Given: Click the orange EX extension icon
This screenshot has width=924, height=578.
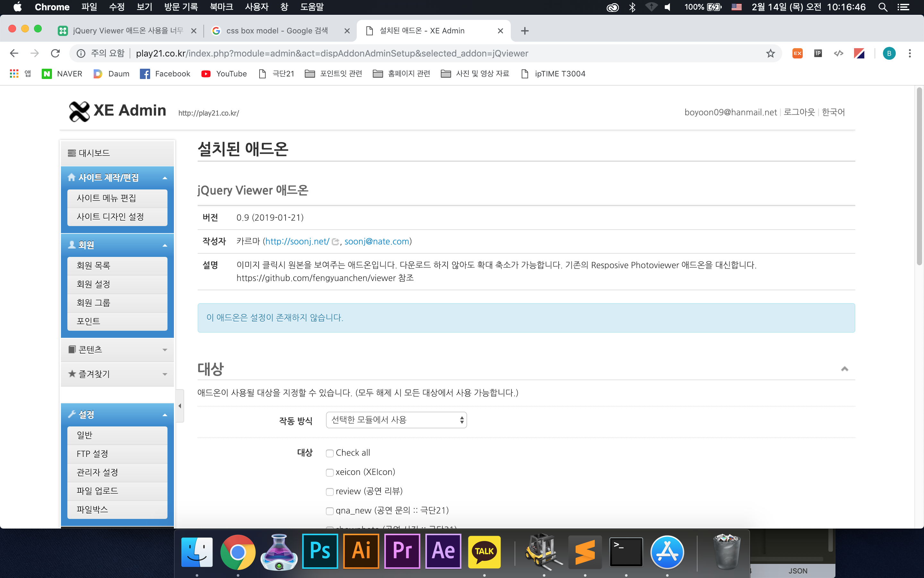Looking at the screenshot, I should (x=797, y=53).
